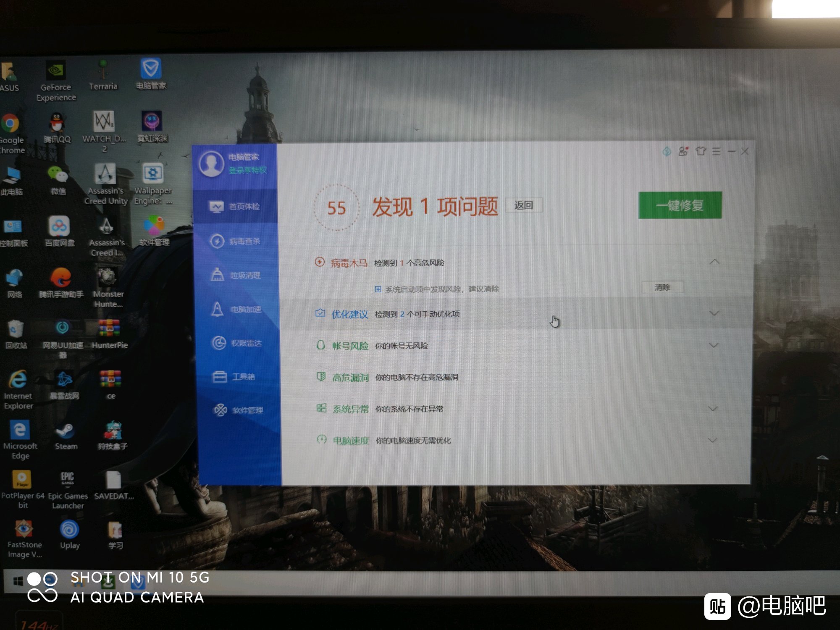Open Google Chrome desktop icon
Viewport: 840px width, 630px height.
12,134
